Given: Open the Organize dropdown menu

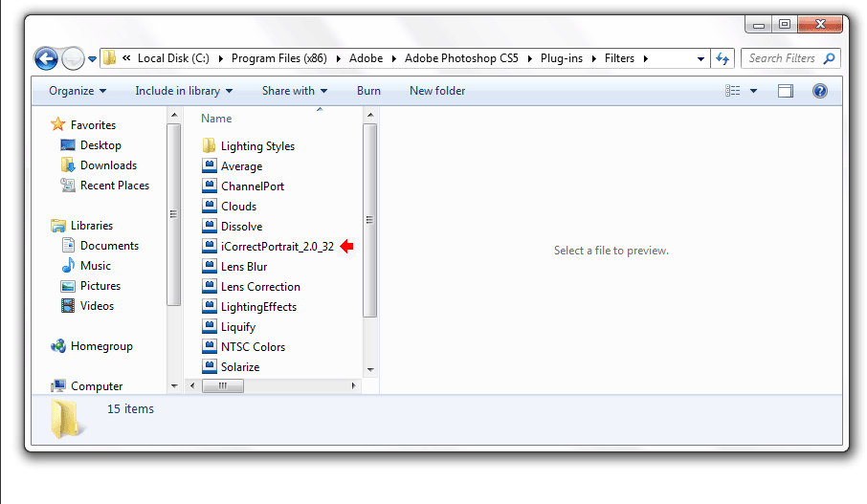Looking at the screenshot, I should (x=78, y=91).
